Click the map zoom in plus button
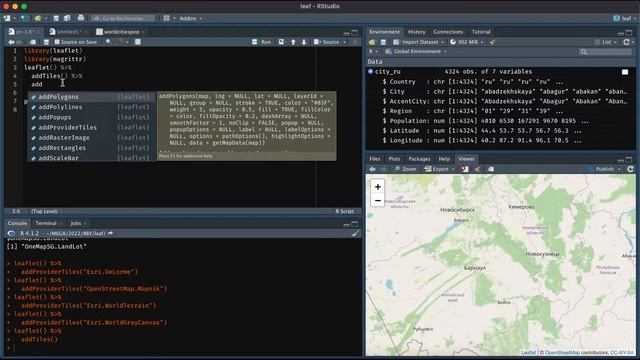The width and height of the screenshot is (640, 360). (378, 187)
